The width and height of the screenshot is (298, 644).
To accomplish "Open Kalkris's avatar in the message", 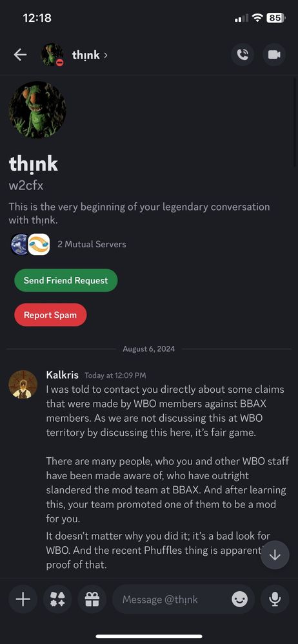I will [x=23, y=384].
